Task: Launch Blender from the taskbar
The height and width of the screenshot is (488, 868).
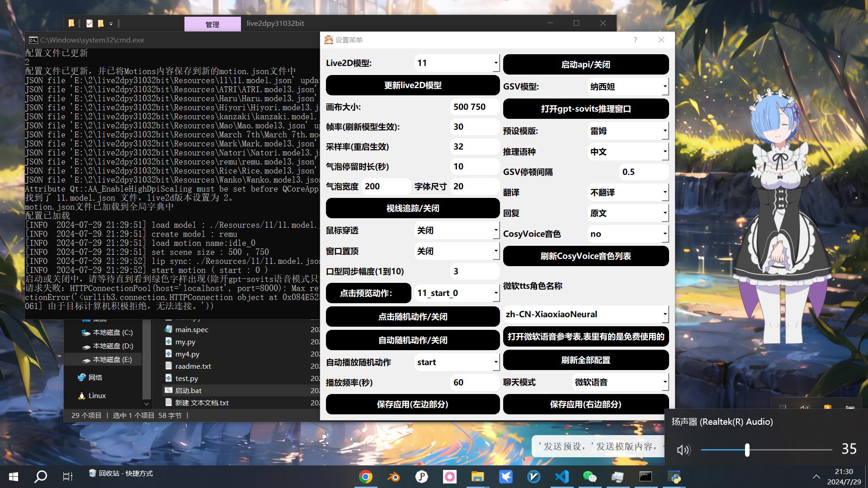Action: (x=394, y=477)
